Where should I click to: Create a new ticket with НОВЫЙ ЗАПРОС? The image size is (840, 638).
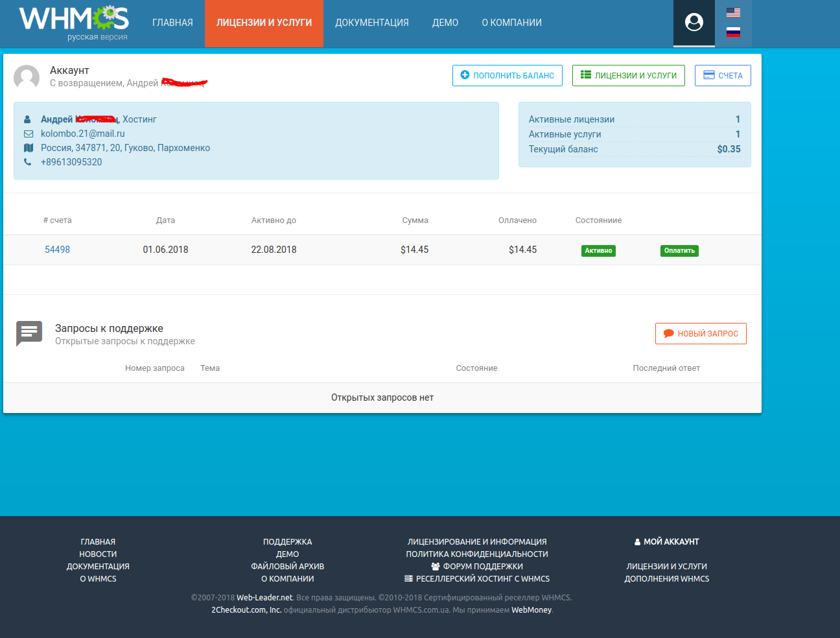[701, 334]
